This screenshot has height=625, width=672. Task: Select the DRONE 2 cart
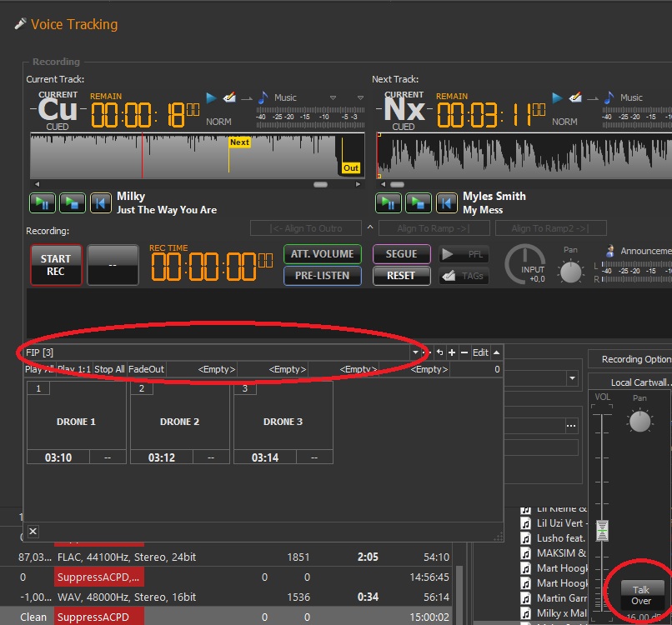179,422
